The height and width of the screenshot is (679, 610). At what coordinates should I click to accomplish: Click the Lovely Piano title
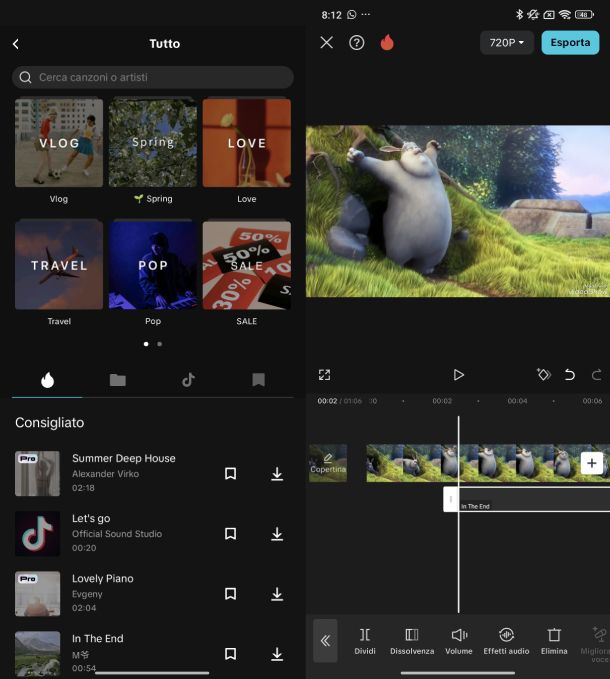[103, 579]
